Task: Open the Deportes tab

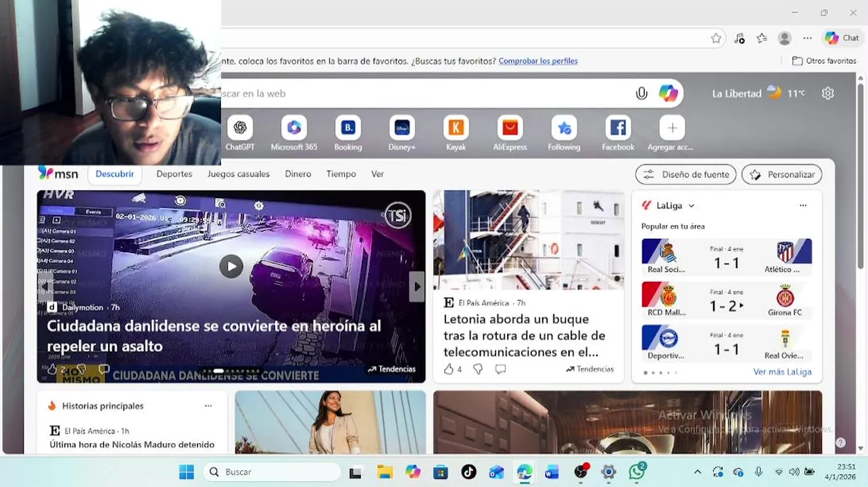Action: 174,174
